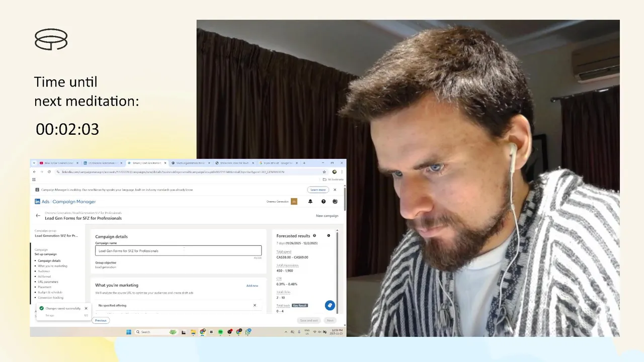Click the Add new link
Image resolution: width=644 pixels, height=362 pixels.
(252, 286)
